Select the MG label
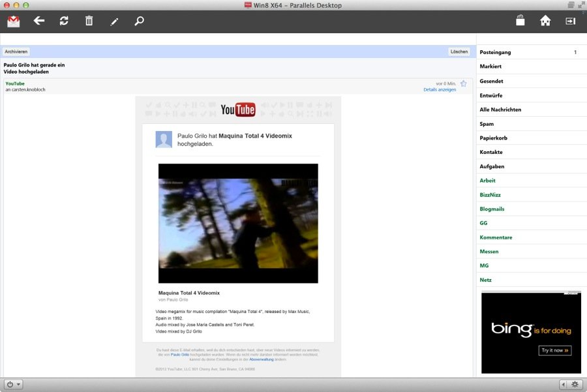Viewport: 587px width, 392px height. coord(532,265)
